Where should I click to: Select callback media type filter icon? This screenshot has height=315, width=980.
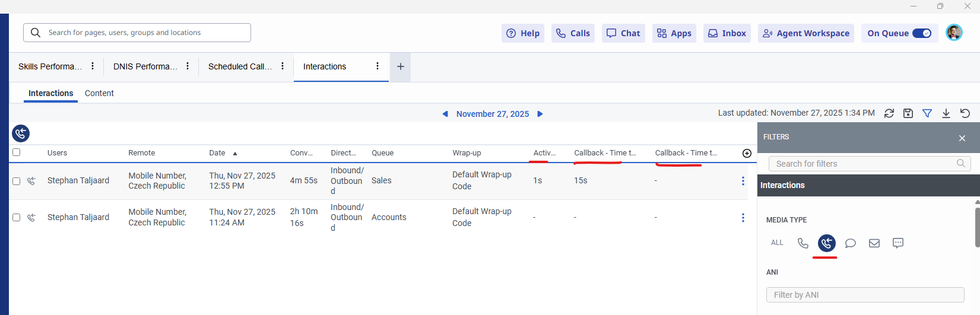pos(826,243)
